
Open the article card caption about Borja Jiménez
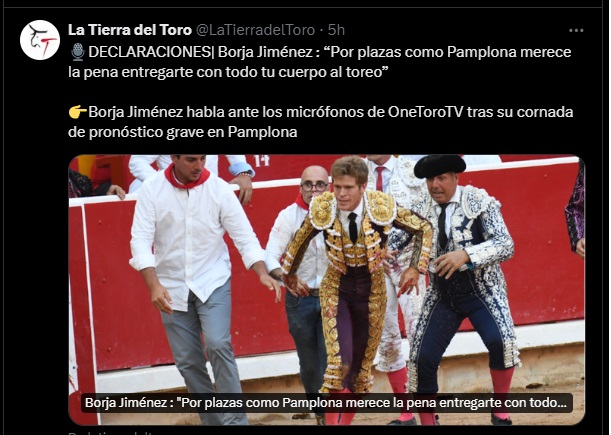pyautogui.click(x=326, y=403)
